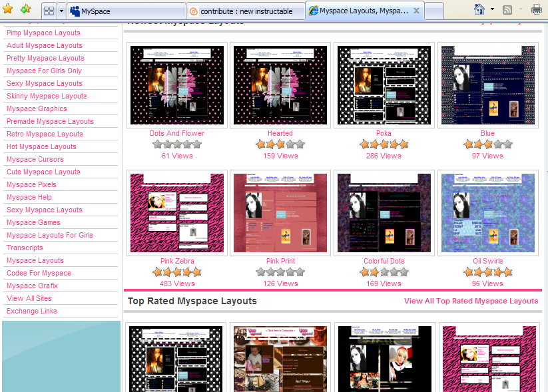Click the RSS feeds icon
Screen dimensions: 548x392
pyautogui.click(x=507, y=8)
